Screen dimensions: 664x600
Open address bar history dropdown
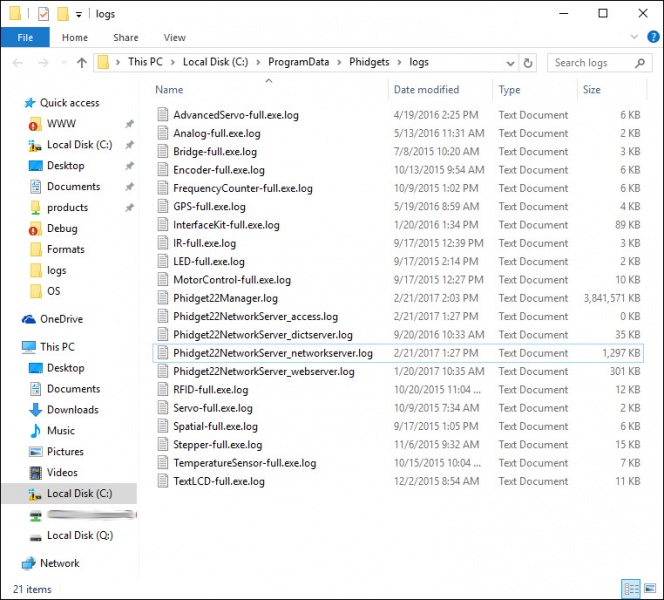point(510,64)
